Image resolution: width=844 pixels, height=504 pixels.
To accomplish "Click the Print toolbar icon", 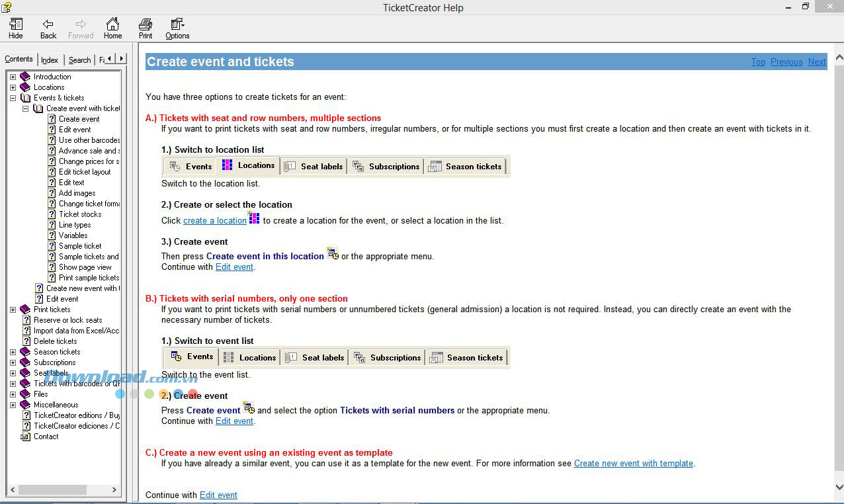I will point(146,24).
